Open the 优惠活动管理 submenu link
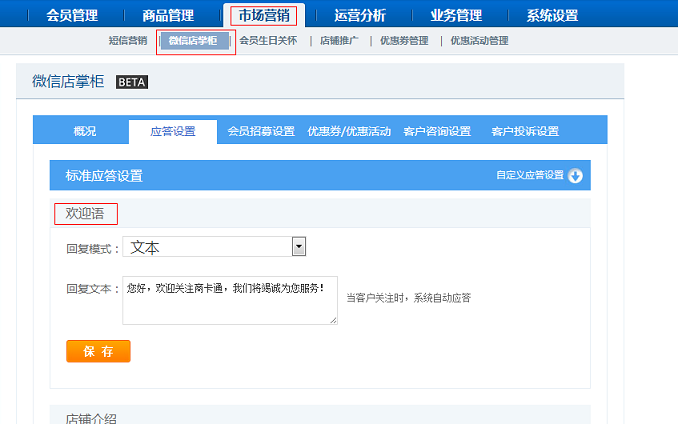 click(479, 41)
